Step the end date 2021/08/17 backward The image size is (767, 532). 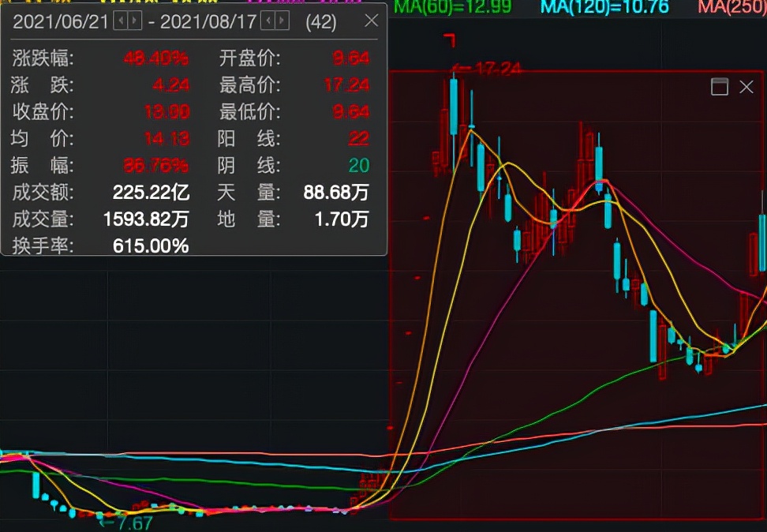[x=268, y=21]
